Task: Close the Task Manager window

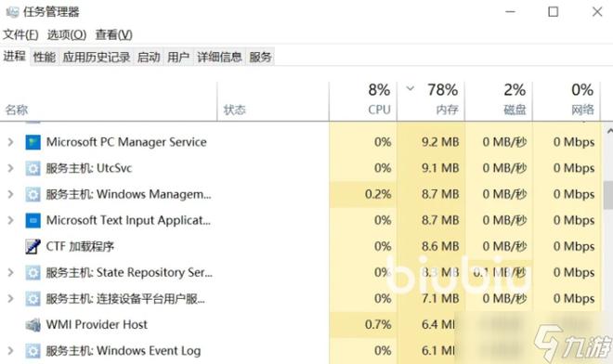Action: click(x=597, y=12)
